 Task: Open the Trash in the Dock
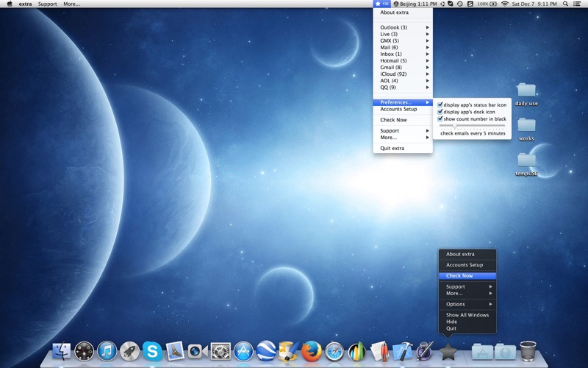[x=528, y=351]
